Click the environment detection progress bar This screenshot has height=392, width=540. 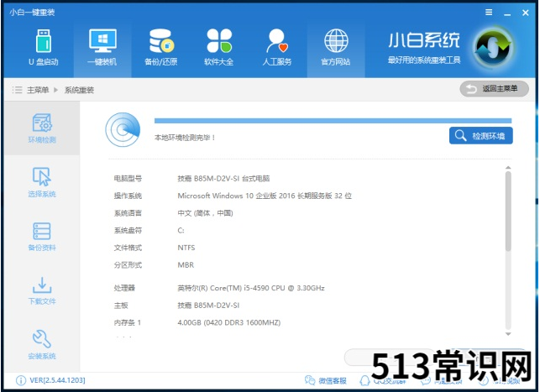click(x=333, y=121)
